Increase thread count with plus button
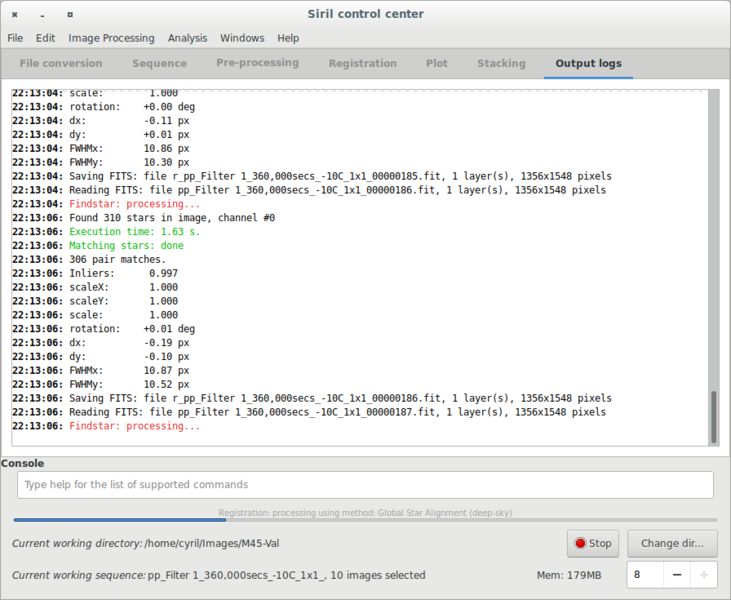This screenshot has width=731, height=600. 704,575
